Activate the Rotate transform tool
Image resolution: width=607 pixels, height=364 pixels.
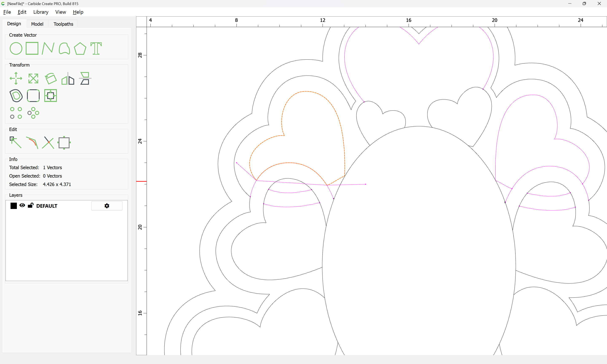[x=51, y=79]
